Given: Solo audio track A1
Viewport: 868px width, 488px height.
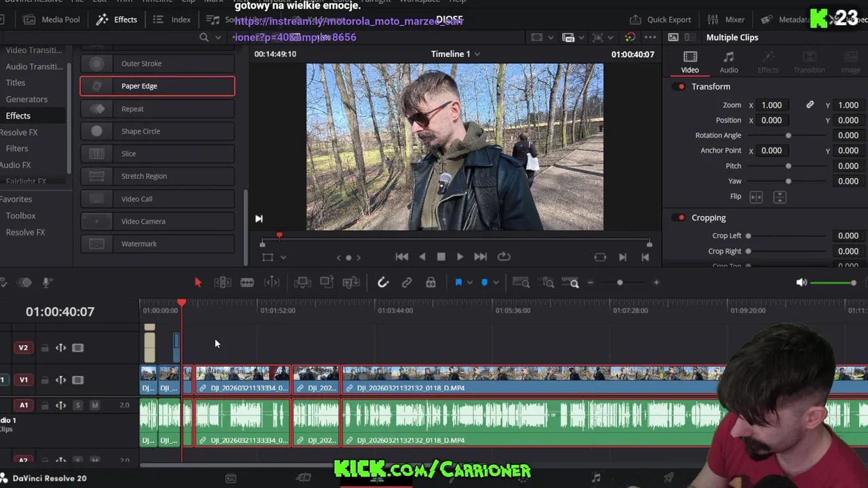Looking at the screenshot, I should coord(77,405).
